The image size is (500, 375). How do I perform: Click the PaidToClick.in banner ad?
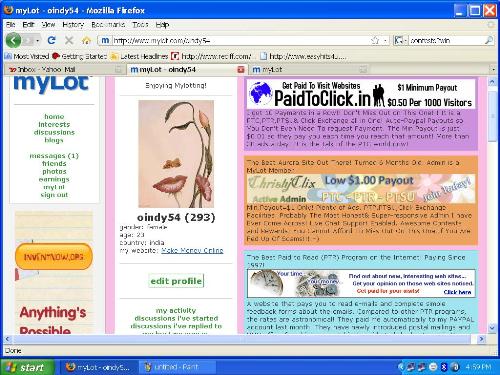361,94
